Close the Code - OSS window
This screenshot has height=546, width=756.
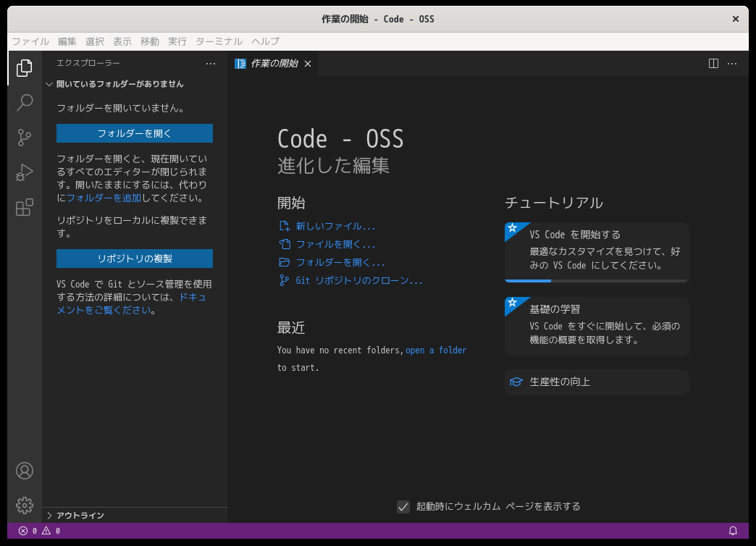(x=736, y=19)
